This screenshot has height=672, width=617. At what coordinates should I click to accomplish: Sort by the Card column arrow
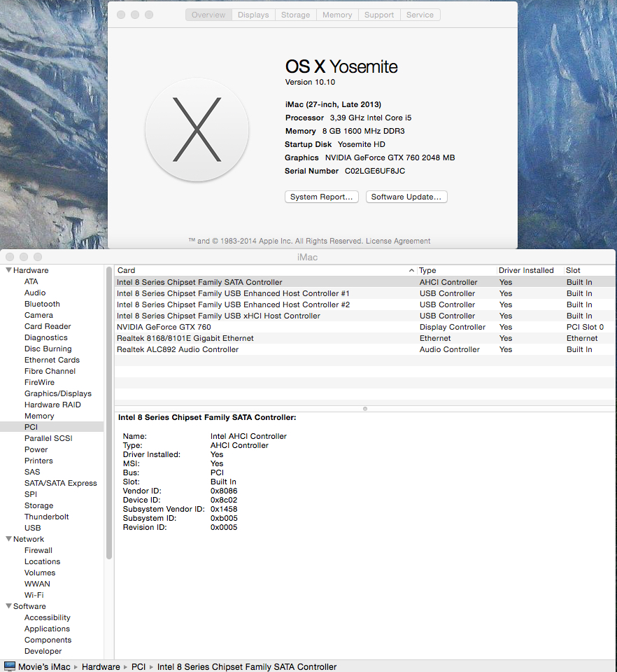point(411,270)
